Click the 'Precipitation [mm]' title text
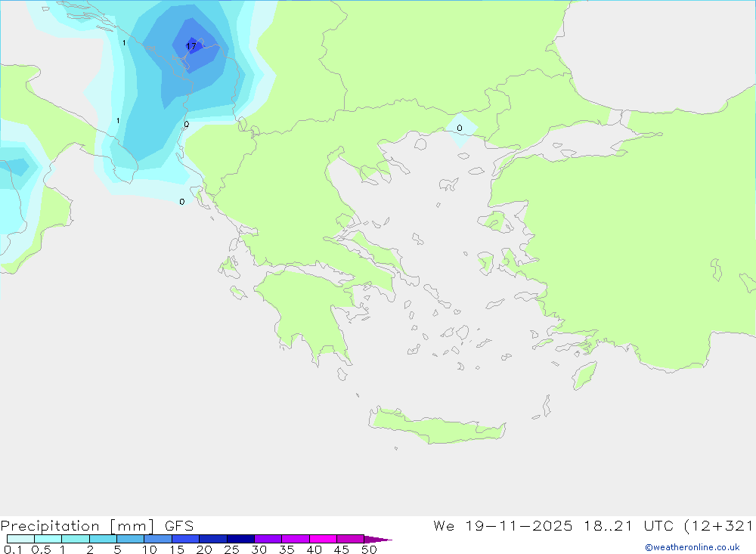The image size is (756, 554). 78,526
